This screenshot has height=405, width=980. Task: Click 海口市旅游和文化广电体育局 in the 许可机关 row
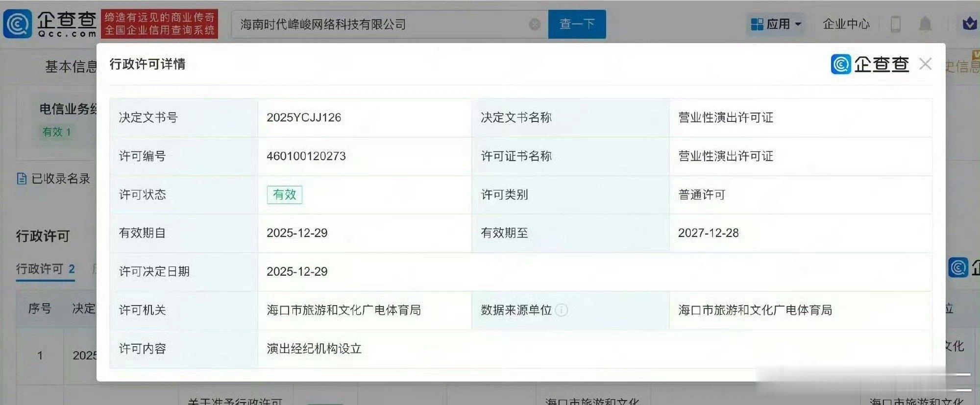coord(343,310)
